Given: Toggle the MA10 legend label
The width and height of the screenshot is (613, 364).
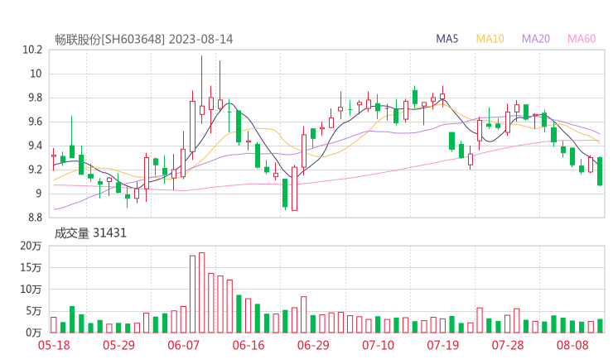Looking at the screenshot, I should pos(490,39).
